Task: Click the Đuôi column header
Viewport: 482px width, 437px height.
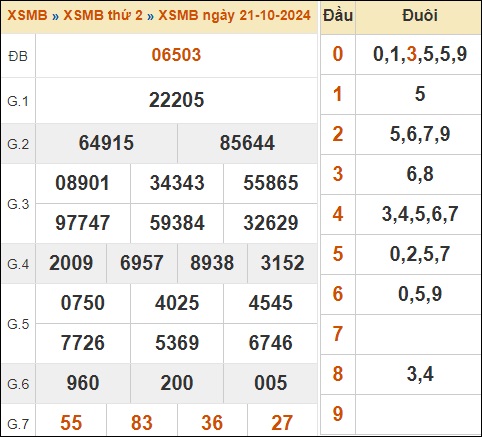Action: click(x=420, y=16)
